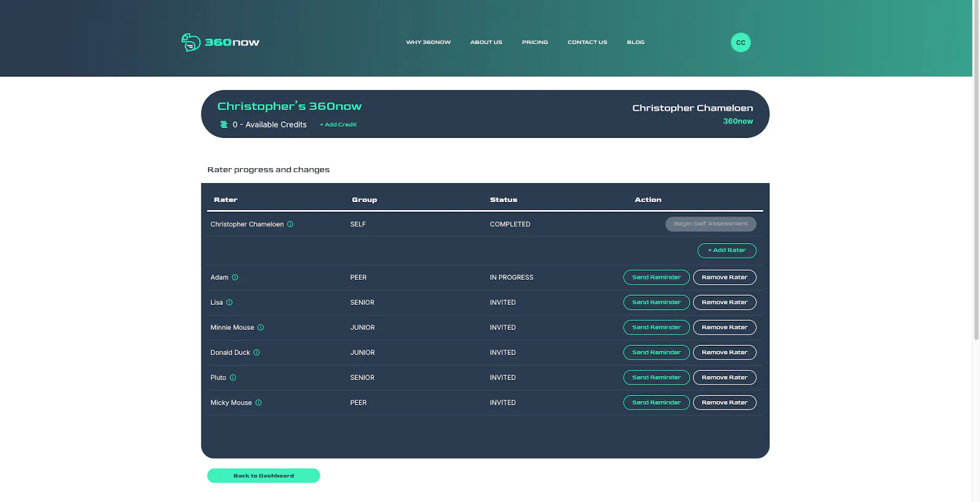Click the disabled Begin Self Assessment button
The height and width of the screenshot is (502, 980).
click(710, 224)
